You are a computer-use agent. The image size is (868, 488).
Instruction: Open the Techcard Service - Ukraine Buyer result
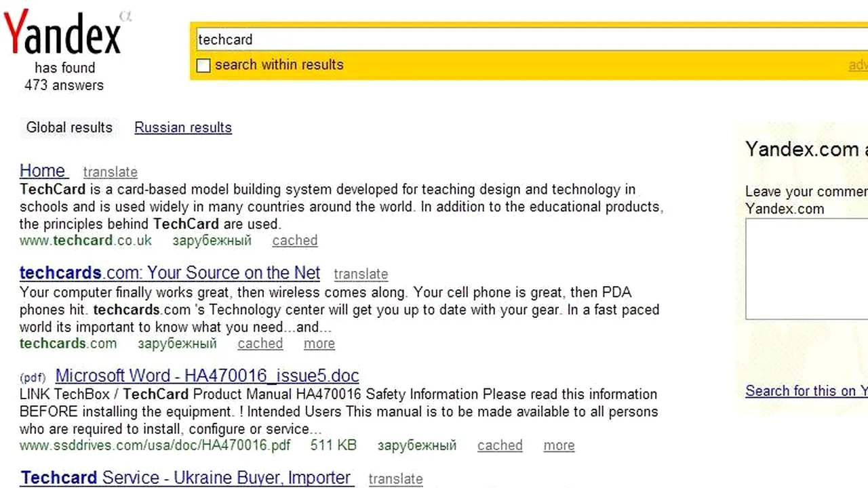(185, 477)
